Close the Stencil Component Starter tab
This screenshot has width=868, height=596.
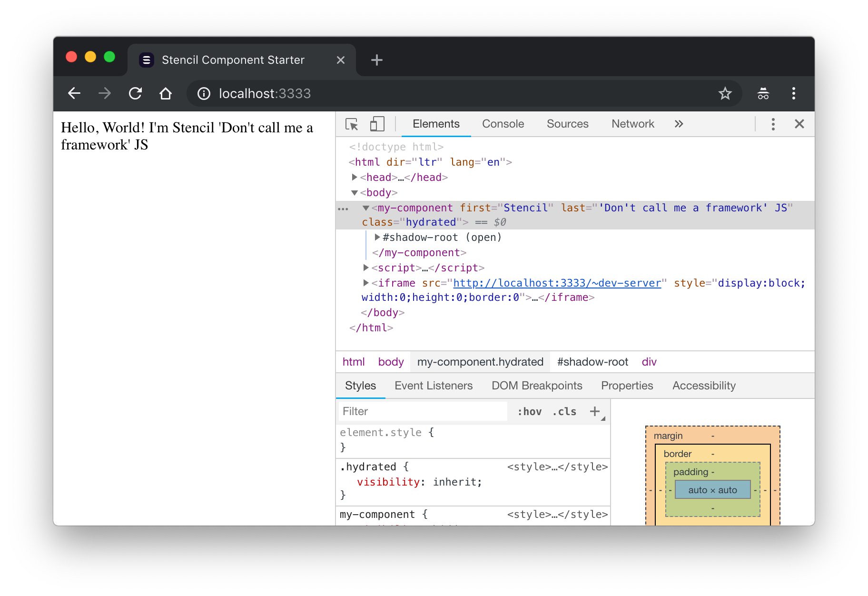(341, 60)
